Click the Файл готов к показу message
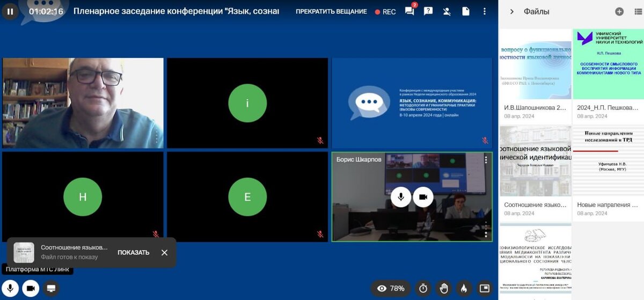The image size is (644, 300). [x=70, y=257]
